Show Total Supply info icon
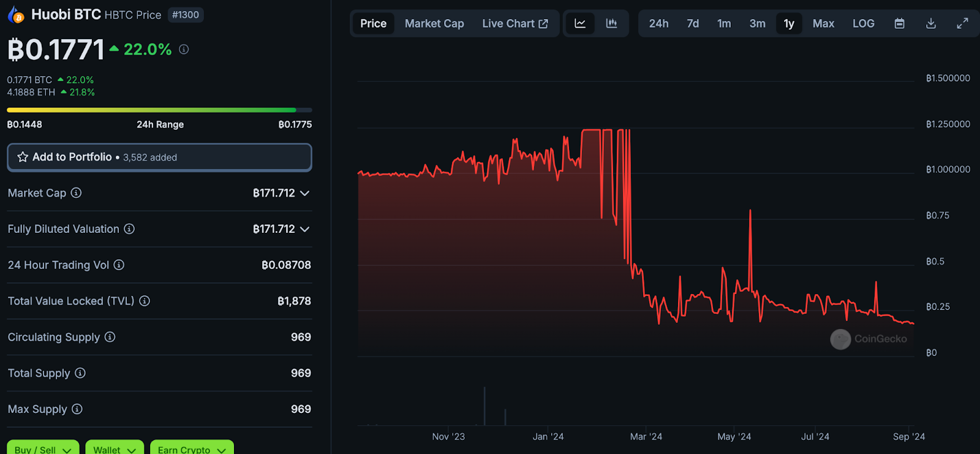The image size is (980, 454). [x=80, y=373]
